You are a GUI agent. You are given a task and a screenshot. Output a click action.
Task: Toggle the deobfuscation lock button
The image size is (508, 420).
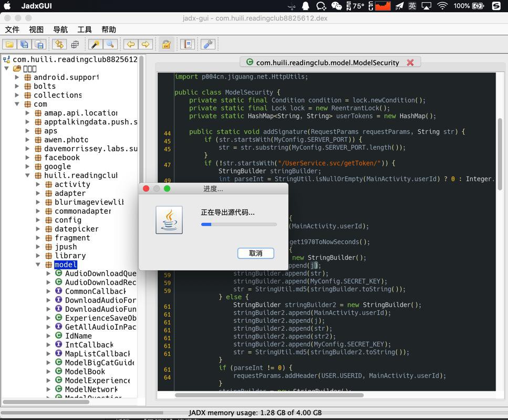[166, 45]
